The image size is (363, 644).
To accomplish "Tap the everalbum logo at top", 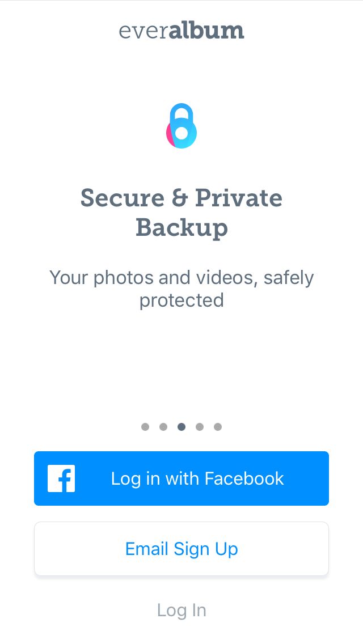I will [181, 31].
